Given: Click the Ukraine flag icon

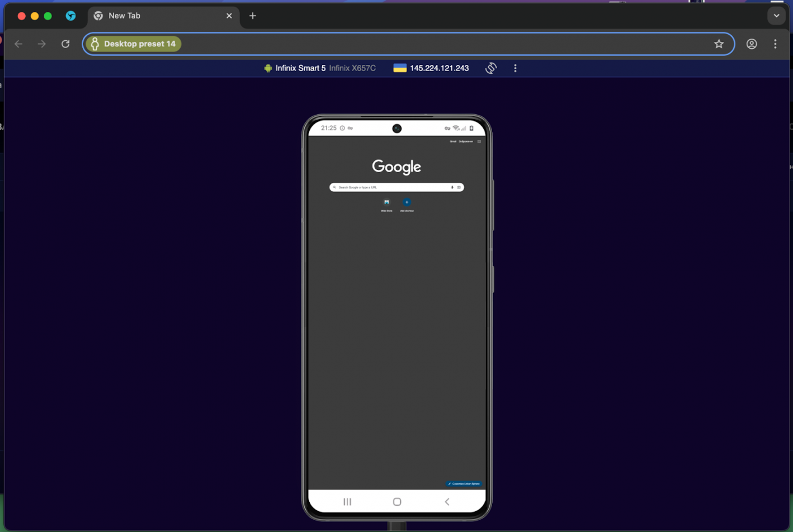Looking at the screenshot, I should [400, 68].
